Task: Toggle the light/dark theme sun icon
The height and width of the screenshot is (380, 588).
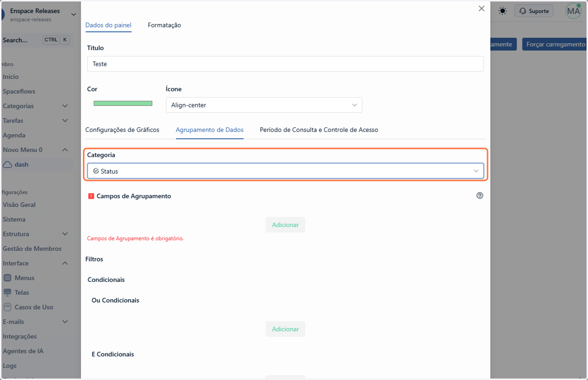Action: coord(503,11)
